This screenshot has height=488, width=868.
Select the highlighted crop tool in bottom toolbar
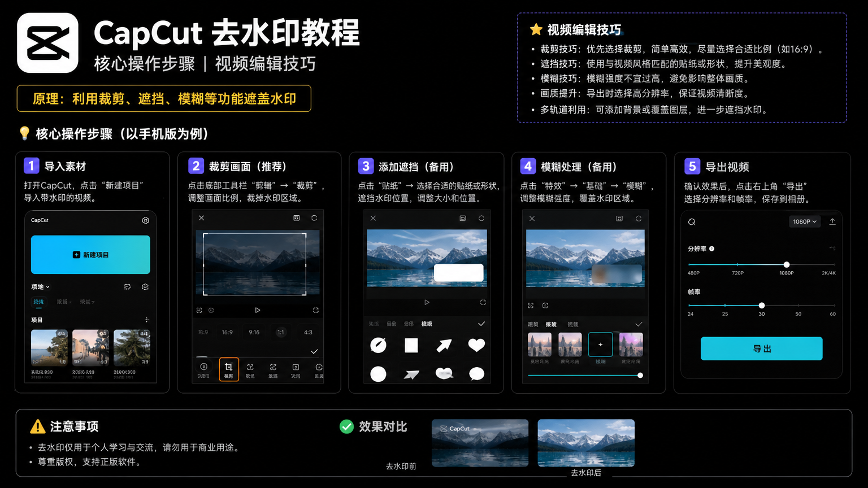(229, 369)
